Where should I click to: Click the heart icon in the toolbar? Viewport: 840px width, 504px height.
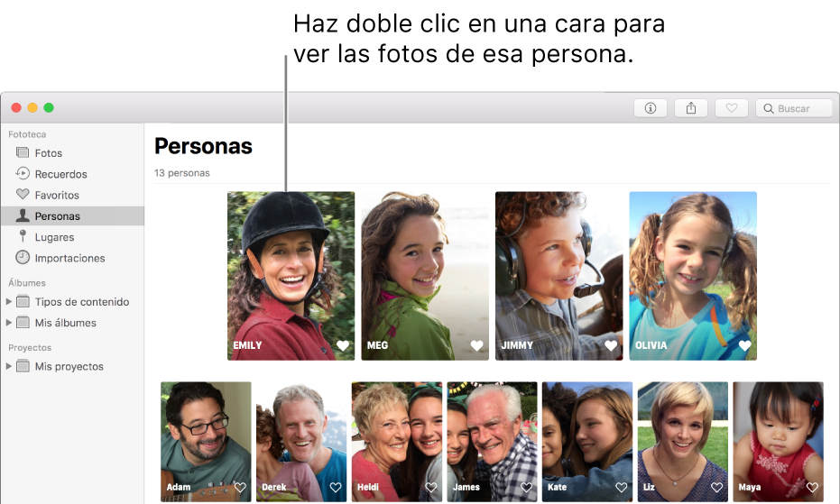[731, 108]
